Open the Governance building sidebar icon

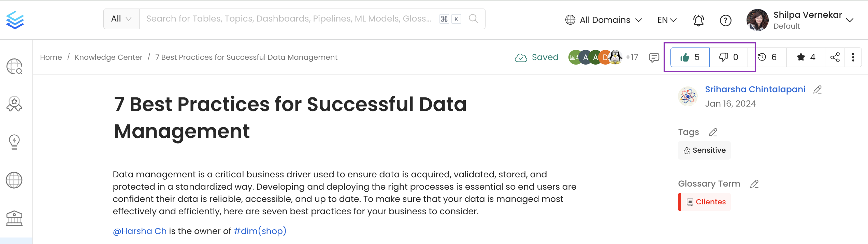14,218
